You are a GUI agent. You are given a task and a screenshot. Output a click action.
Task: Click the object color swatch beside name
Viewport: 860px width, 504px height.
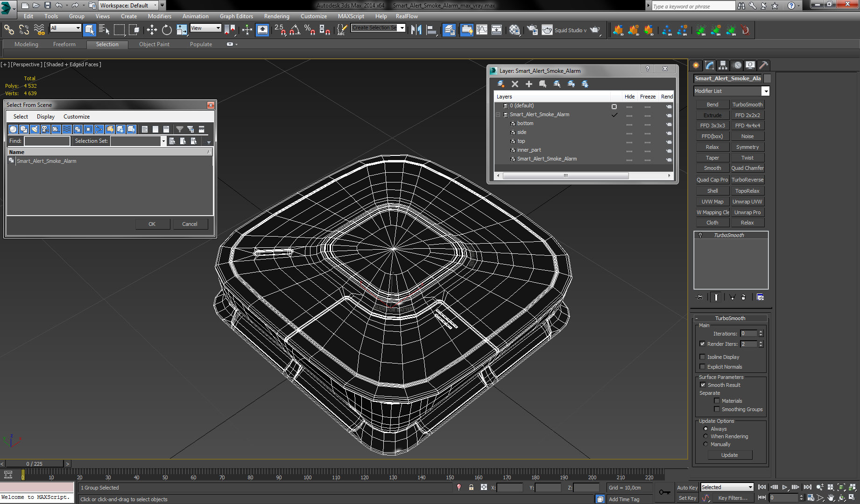(767, 78)
